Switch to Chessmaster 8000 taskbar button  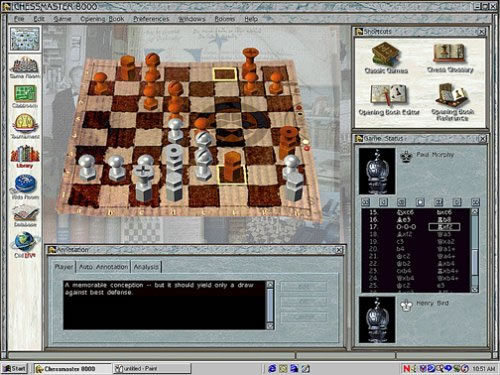(72, 368)
